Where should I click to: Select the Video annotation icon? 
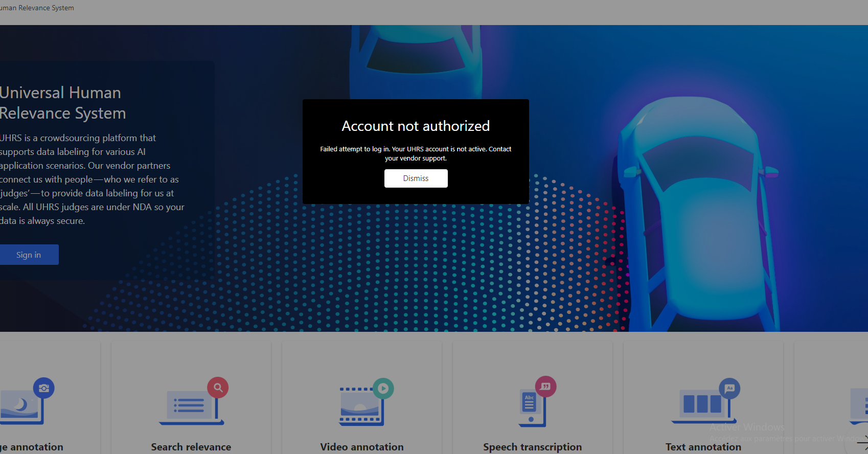pos(366,402)
